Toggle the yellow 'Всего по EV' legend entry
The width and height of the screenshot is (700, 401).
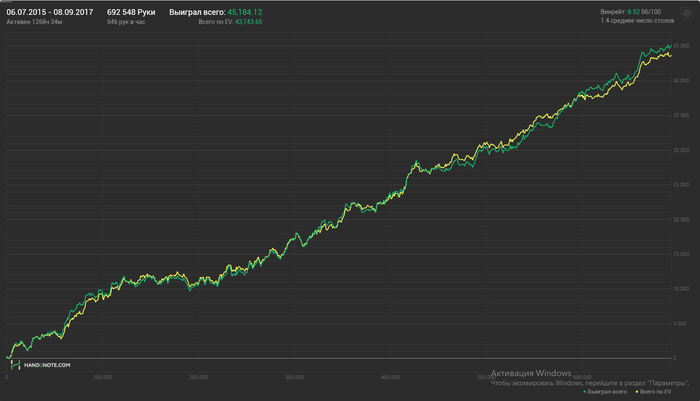[653, 392]
